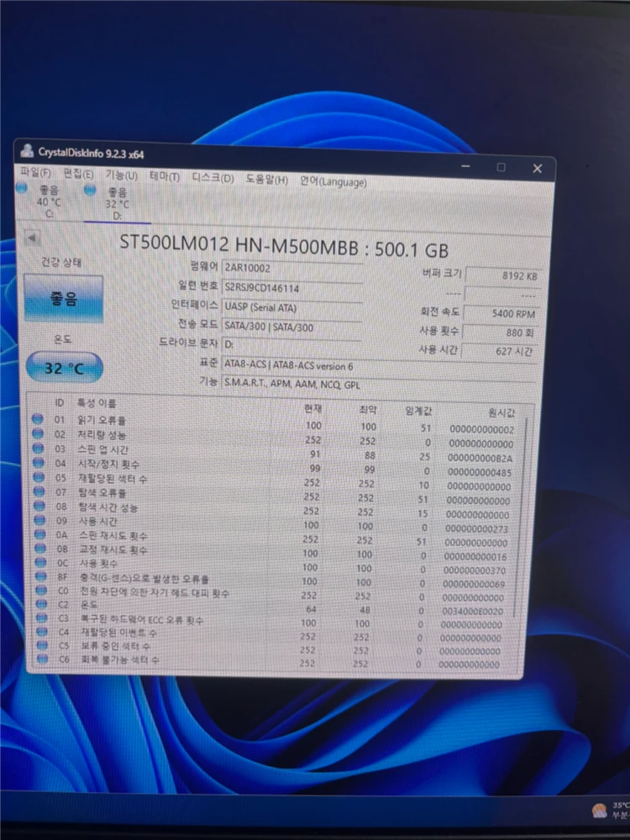Click the 32 °C temperature button
630x840 pixels.
coord(65,368)
